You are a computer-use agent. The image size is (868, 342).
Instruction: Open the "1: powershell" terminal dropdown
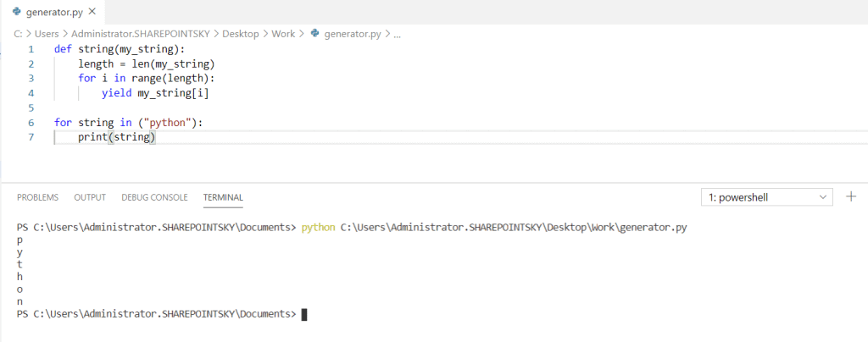tap(768, 197)
